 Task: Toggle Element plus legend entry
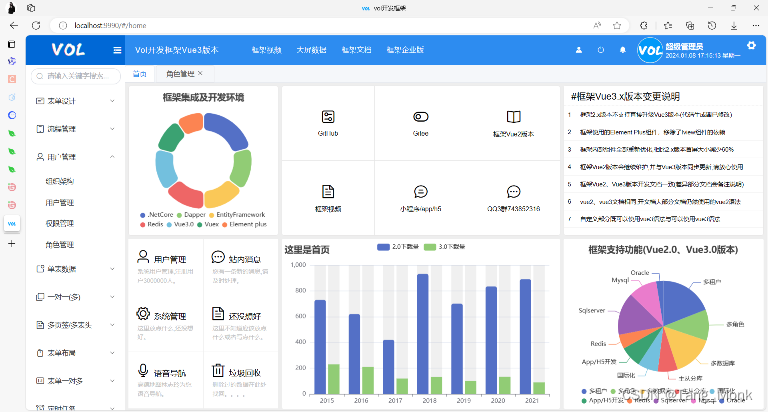[x=245, y=224]
